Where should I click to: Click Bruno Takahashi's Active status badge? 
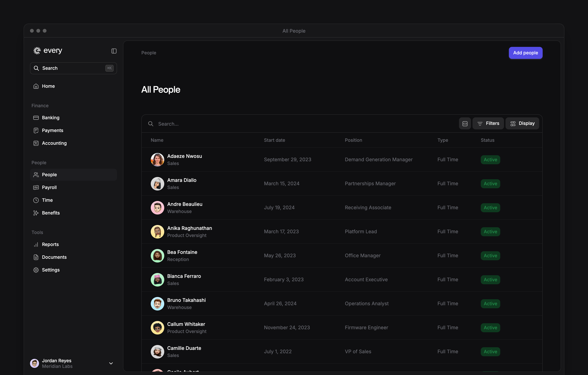pos(490,304)
